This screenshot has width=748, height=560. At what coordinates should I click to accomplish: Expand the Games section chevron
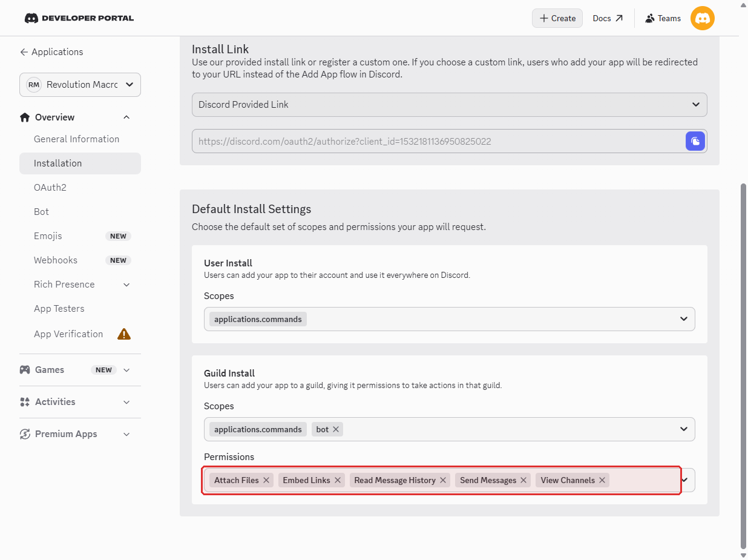126,370
